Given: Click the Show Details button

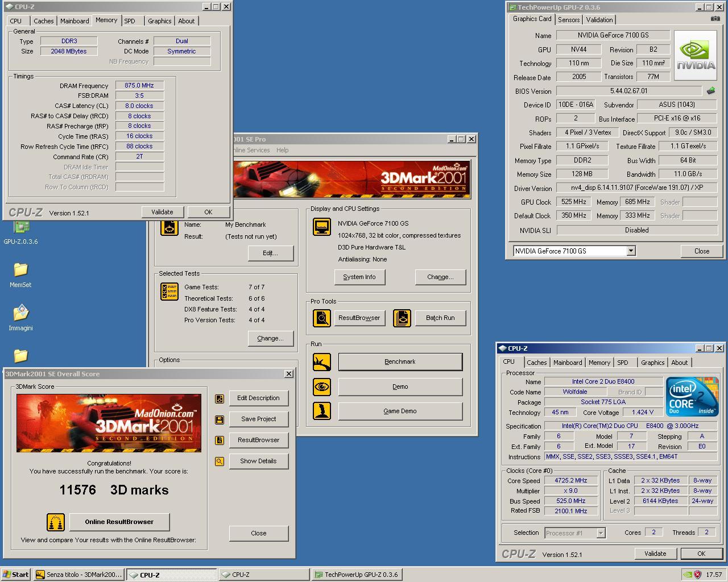Looking at the screenshot, I should tap(258, 462).
